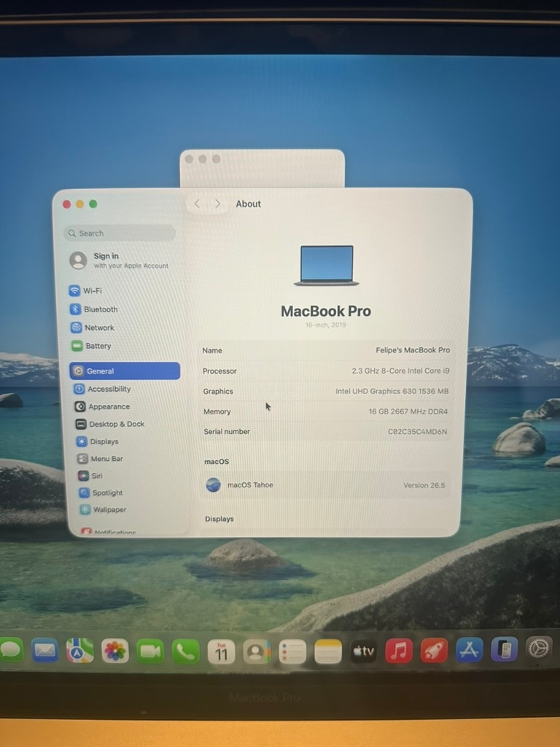This screenshot has height=747, width=560.
Task: Click the macOS Tahoe icon
Action: tap(214, 485)
